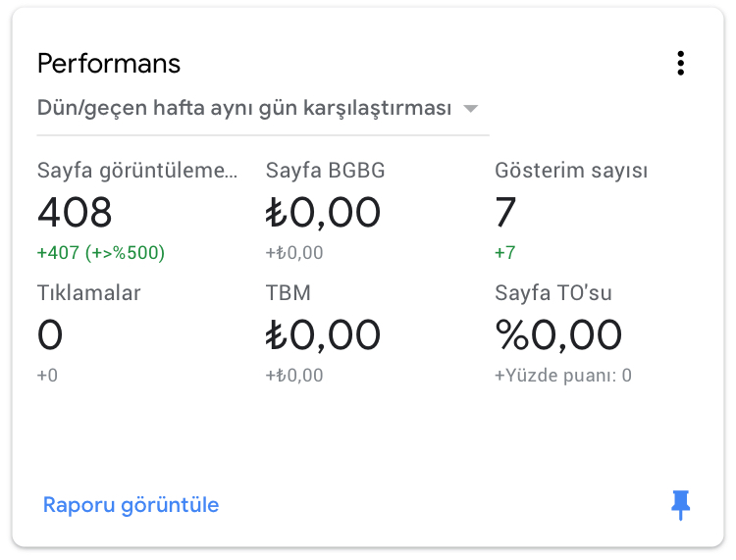Click the TBM metric label
Image resolution: width=736 pixels, height=560 pixels.
coord(289,293)
